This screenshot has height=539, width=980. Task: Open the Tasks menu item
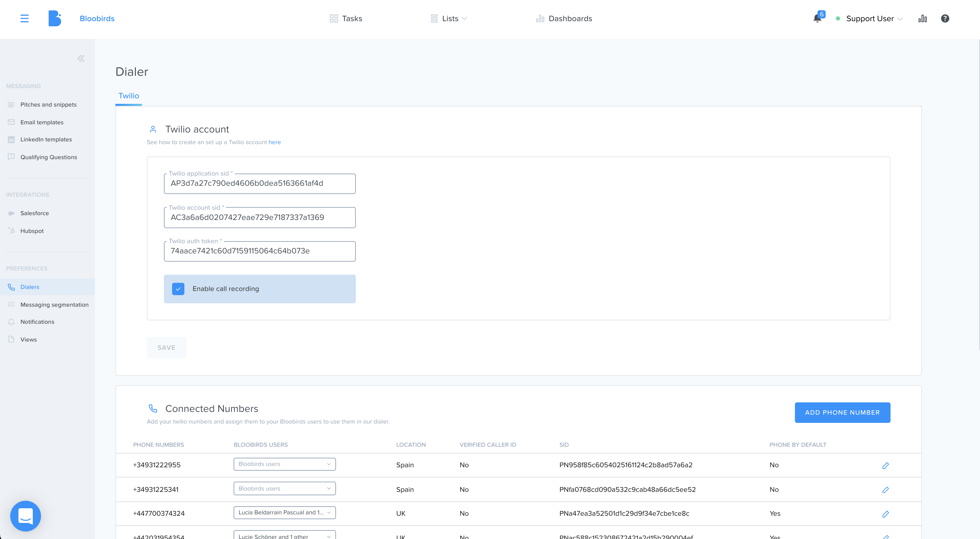point(346,18)
